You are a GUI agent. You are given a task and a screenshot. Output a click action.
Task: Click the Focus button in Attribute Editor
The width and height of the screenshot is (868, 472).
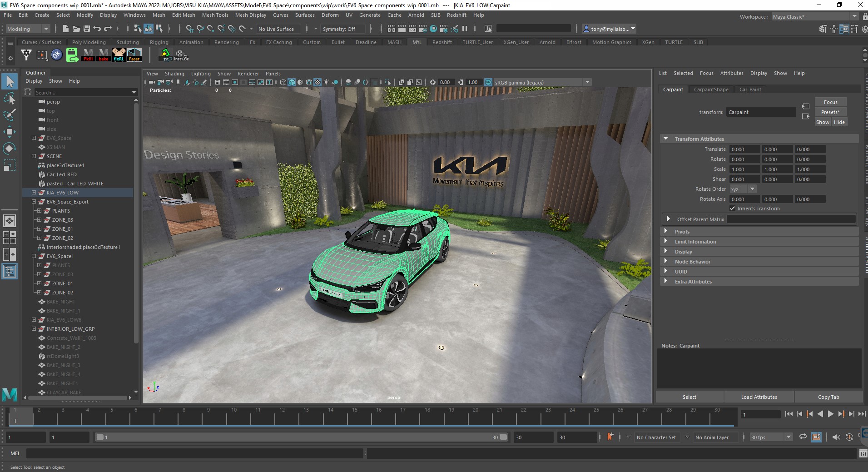click(x=830, y=102)
